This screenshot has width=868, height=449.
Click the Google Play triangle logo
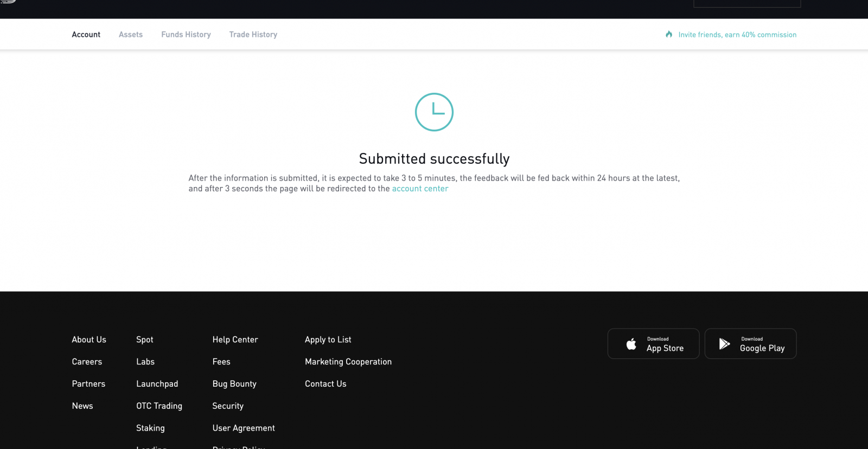pyautogui.click(x=724, y=344)
